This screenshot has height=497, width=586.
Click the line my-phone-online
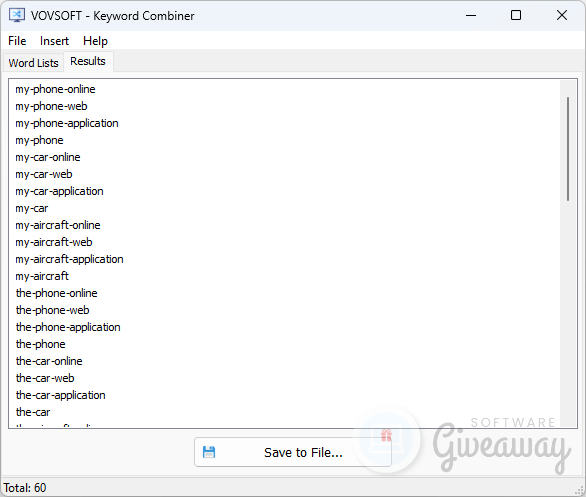[x=55, y=89]
